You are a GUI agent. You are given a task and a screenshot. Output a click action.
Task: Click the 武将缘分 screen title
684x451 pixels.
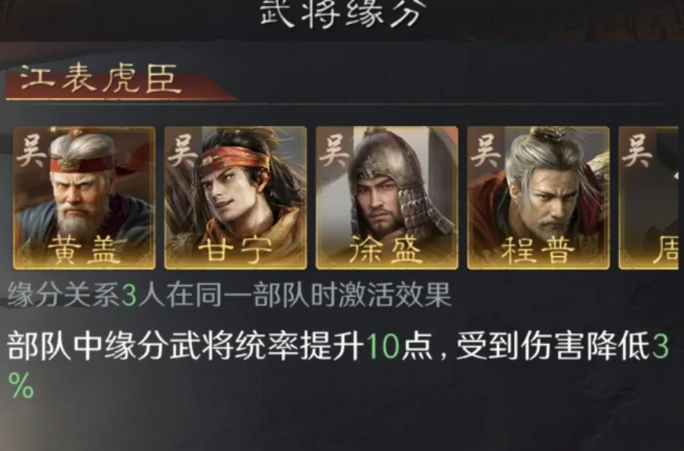[341, 13]
